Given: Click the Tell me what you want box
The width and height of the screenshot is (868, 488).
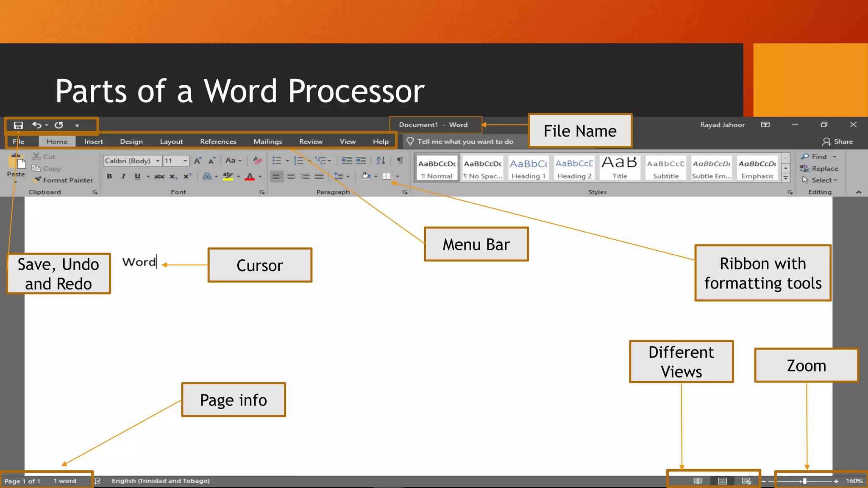Looking at the screenshot, I should [x=465, y=141].
